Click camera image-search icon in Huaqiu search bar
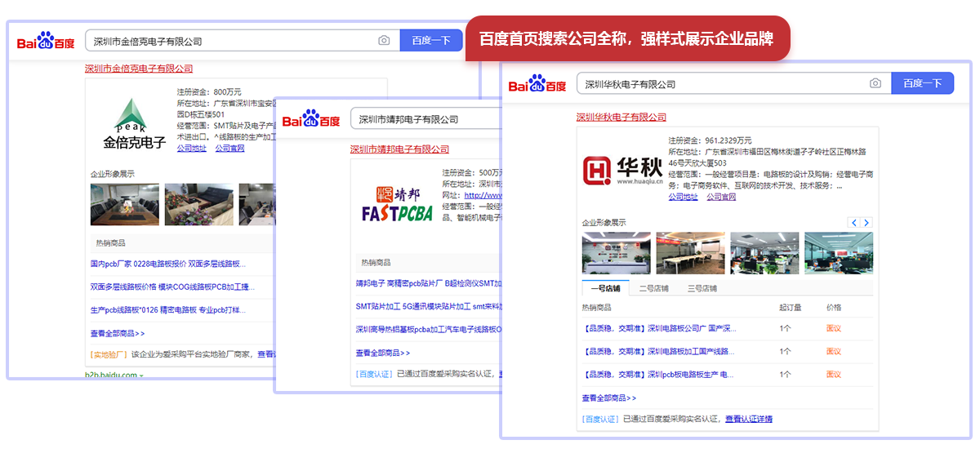This screenshot has height=449, width=980. point(875,83)
